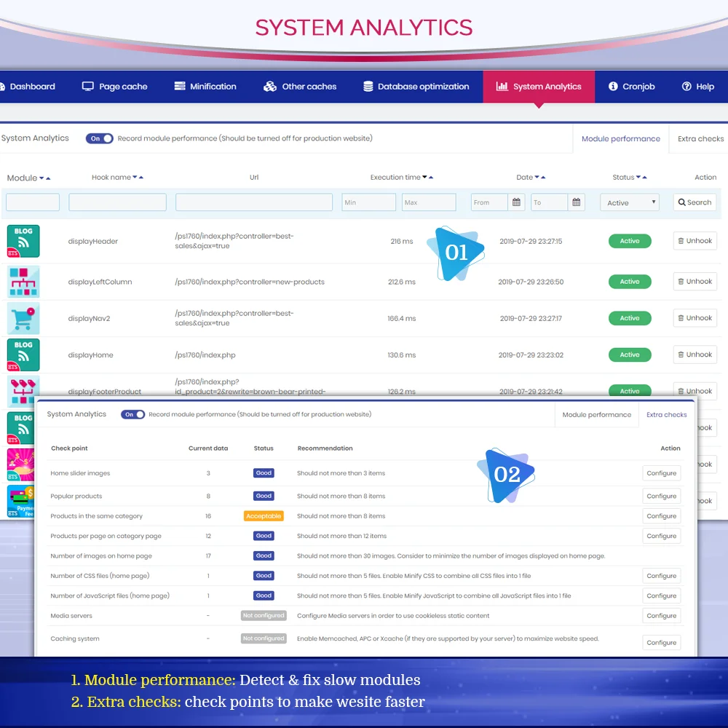This screenshot has width=728, height=728.
Task: Click the shopping cart module icon for displayNav2
Action: (23, 318)
